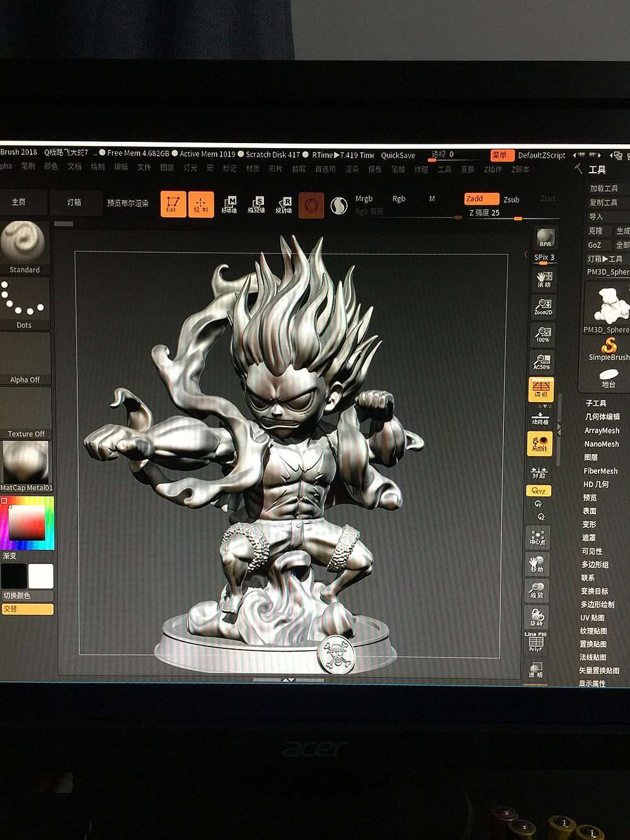This screenshot has height=840, width=630.
Task: Toggle the floor grid (地网格) button
Action: click(541, 417)
